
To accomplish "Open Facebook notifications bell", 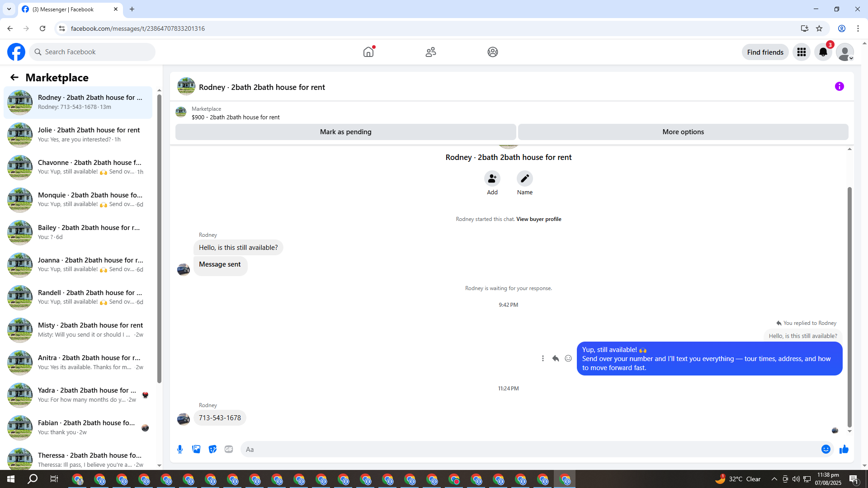I will [823, 52].
